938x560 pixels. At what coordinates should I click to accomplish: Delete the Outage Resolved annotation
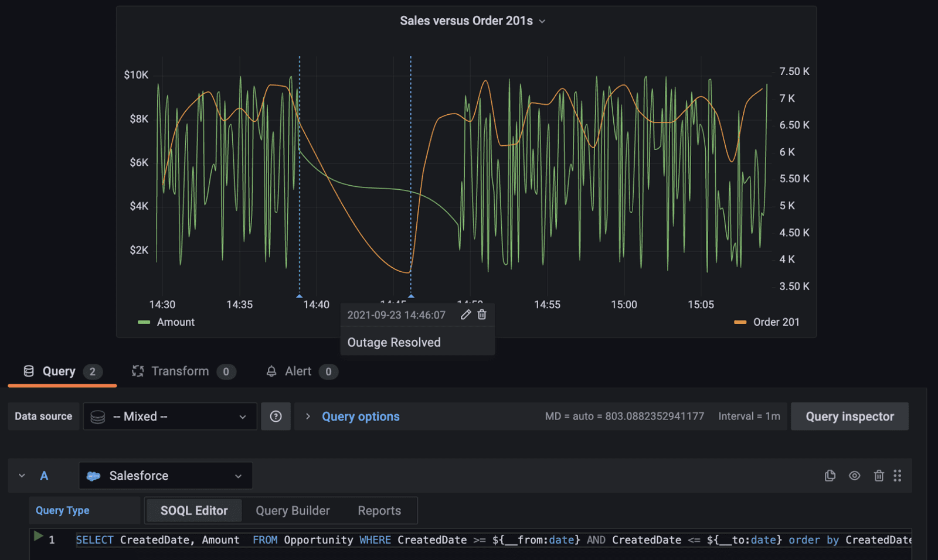point(482,315)
